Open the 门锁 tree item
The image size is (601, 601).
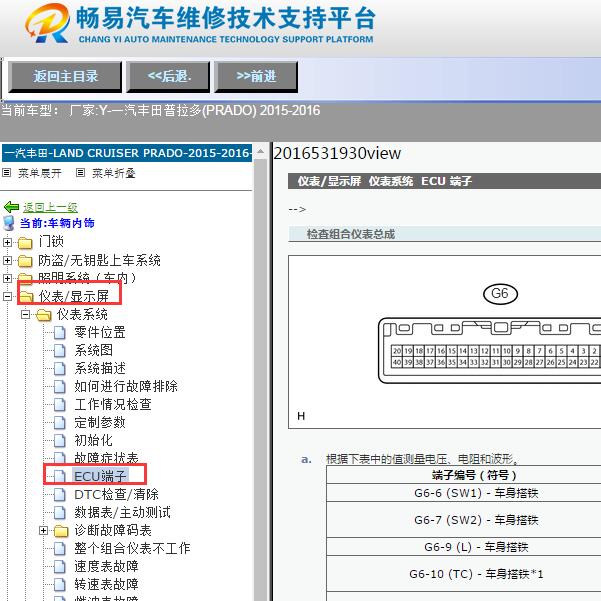51,242
